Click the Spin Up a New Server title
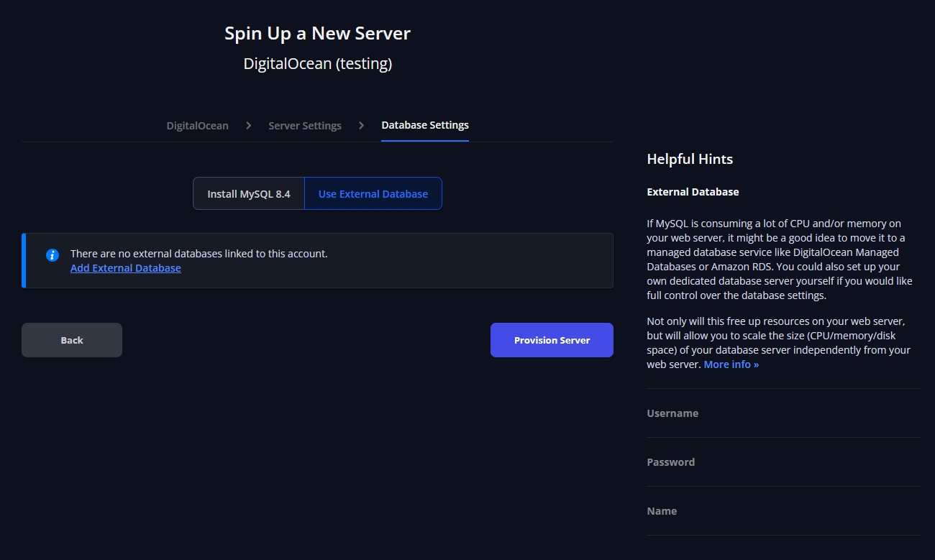Image resolution: width=935 pixels, height=560 pixels. point(317,33)
